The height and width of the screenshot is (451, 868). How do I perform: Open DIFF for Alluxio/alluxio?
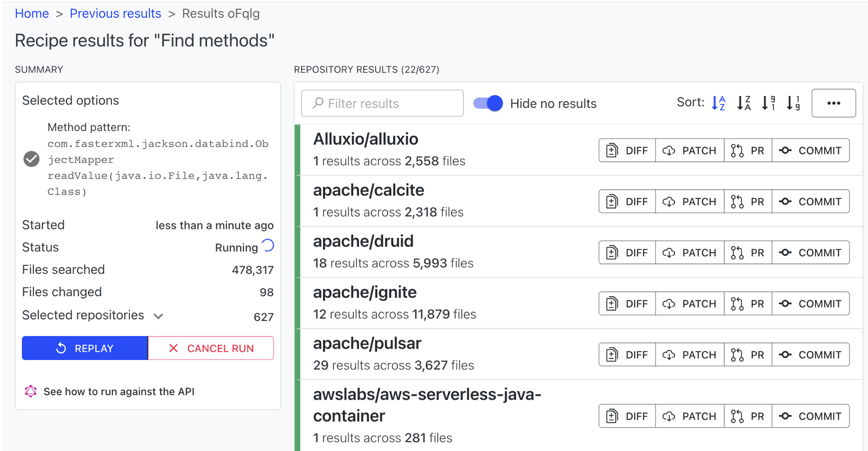(x=627, y=150)
